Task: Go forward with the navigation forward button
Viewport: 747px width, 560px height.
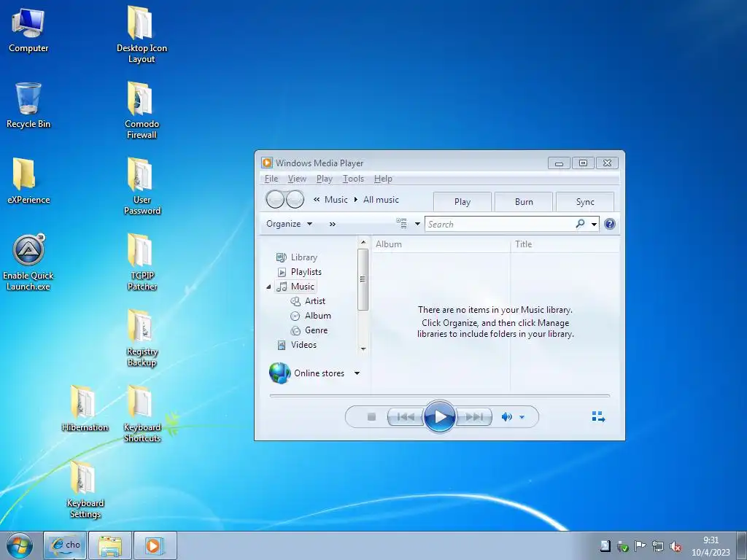Action: [x=295, y=200]
